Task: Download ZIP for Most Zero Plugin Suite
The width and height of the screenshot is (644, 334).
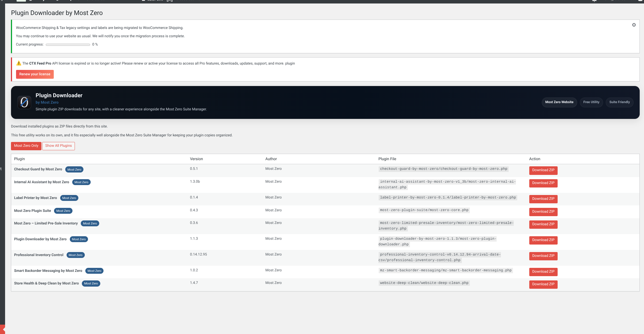Action: [543, 212]
